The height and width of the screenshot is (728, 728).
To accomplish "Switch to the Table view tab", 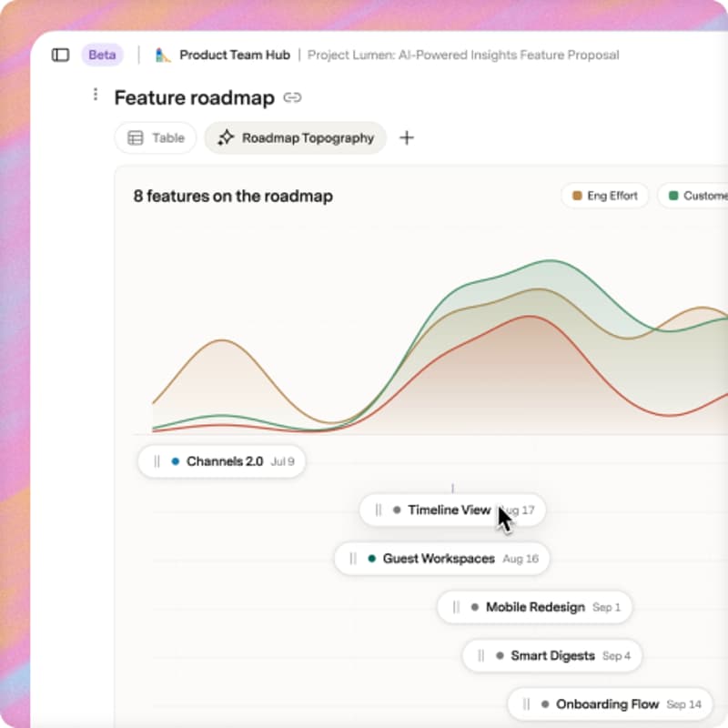I will tap(156, 137).
